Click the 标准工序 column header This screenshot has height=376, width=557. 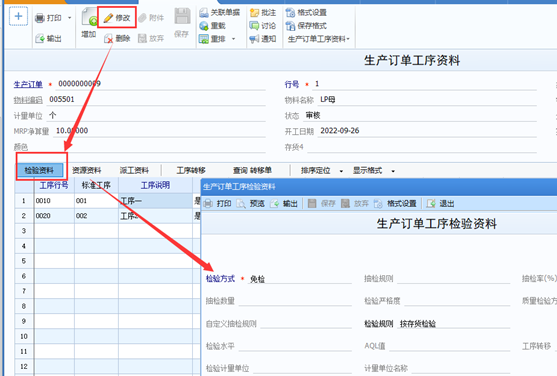(x=96, y=186)
